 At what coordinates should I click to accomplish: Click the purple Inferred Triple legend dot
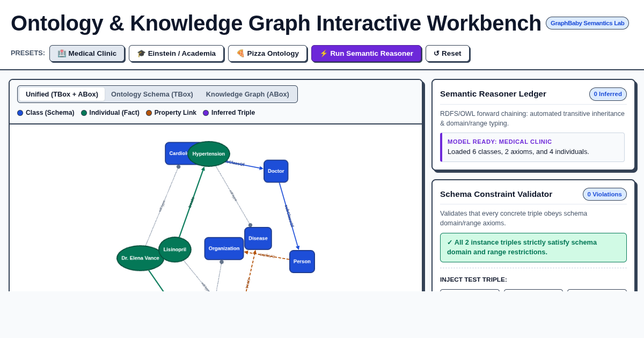206,113
